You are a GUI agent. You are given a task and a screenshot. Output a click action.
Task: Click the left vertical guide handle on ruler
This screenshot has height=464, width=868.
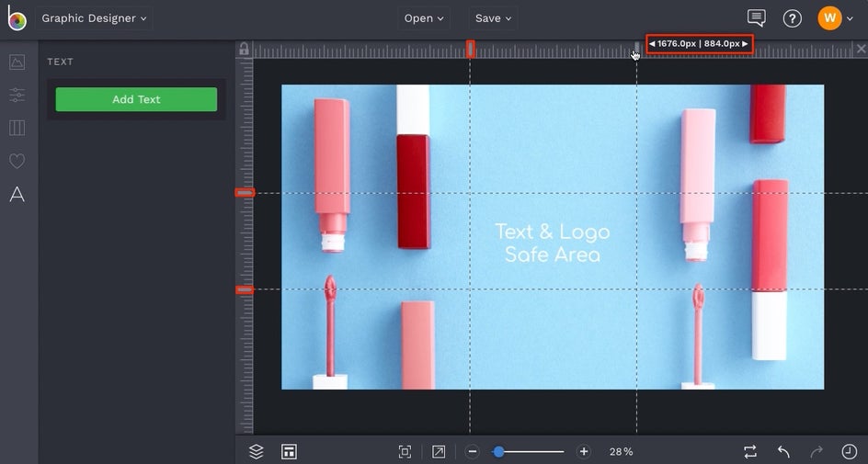click(470, 50)
